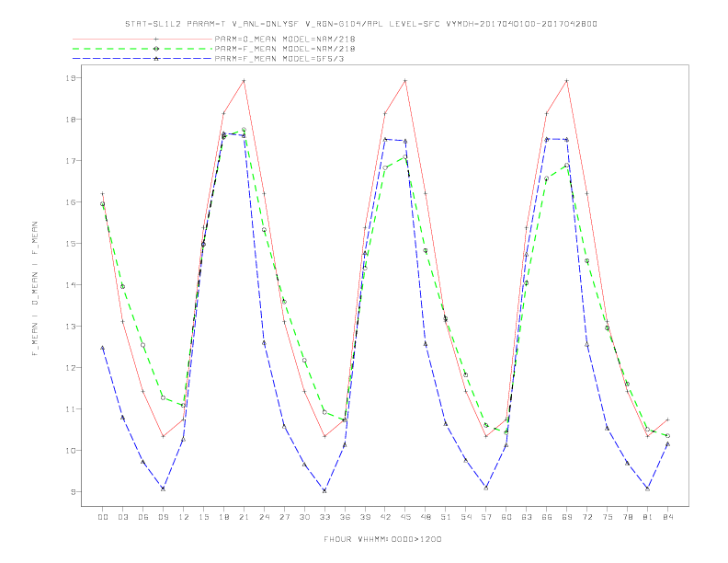Click x-axis tick label 42

(x=385, y=517)
